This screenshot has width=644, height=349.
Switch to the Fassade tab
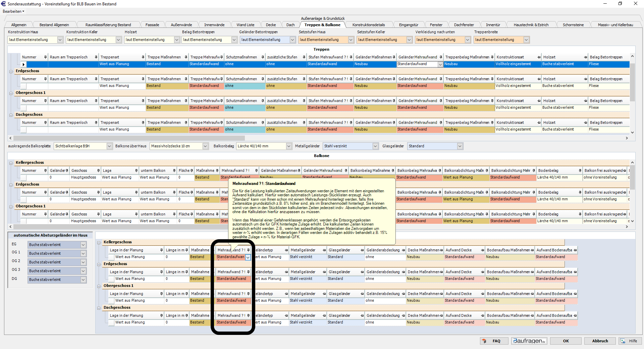click(152, 25)
